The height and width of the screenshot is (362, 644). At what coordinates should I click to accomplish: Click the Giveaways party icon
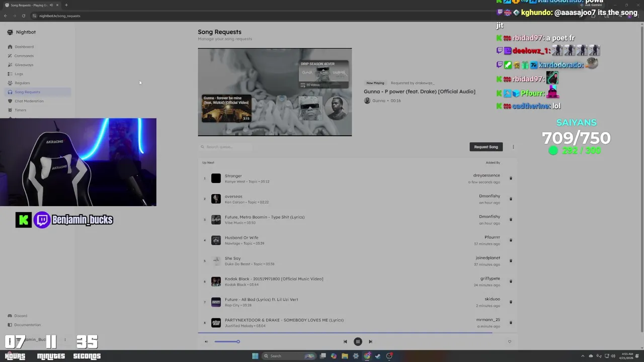tap(10, 65)
